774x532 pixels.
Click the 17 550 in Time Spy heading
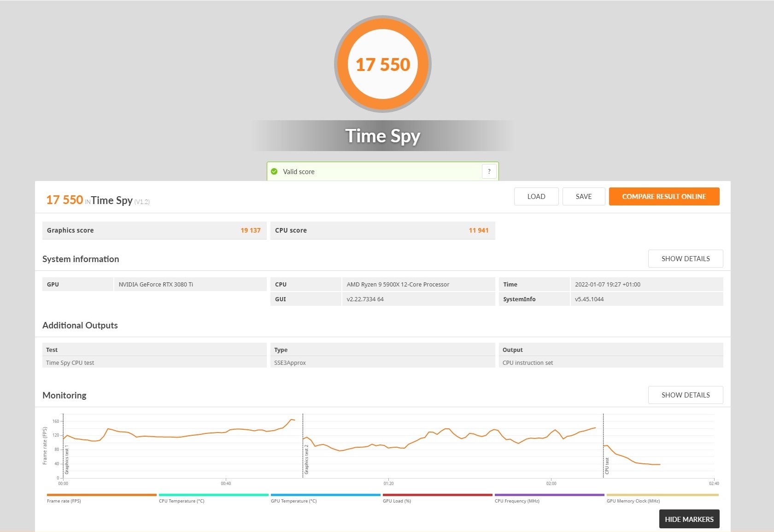pos(98,200)
